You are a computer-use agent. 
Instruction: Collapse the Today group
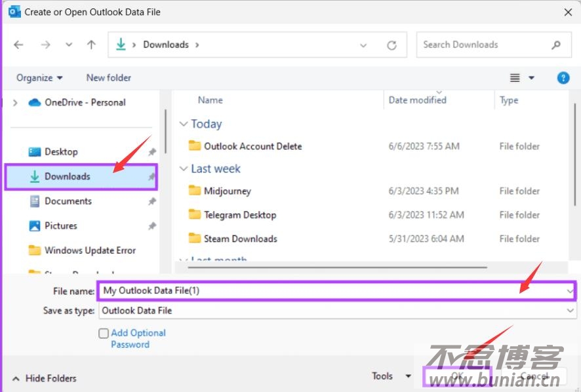pyautogui.click(x=184, y=124)
